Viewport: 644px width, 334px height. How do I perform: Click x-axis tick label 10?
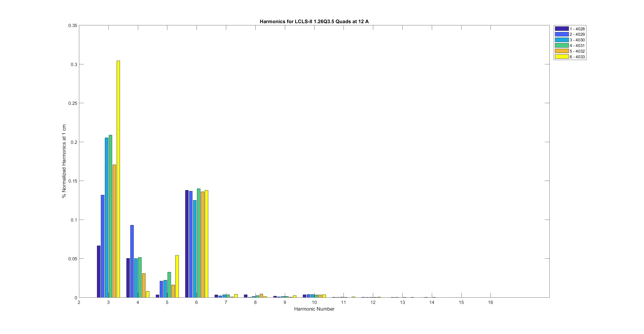pos(314,302)
